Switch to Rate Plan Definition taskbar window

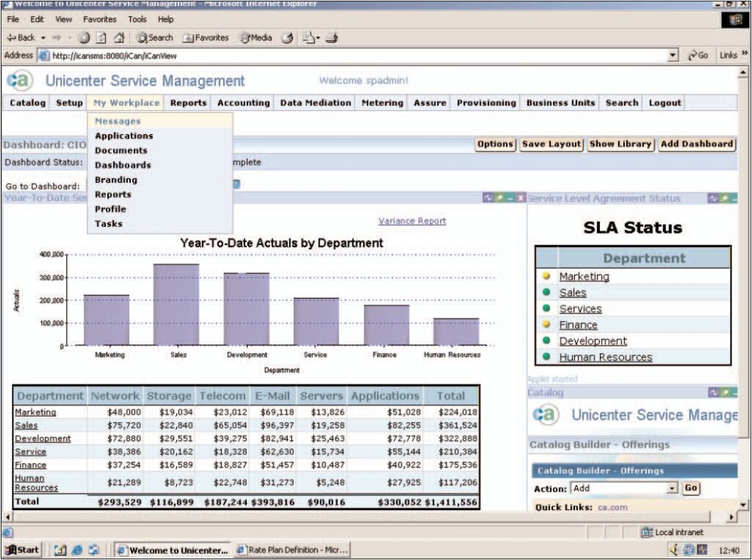pyautogui.click(x=292, y=550)
